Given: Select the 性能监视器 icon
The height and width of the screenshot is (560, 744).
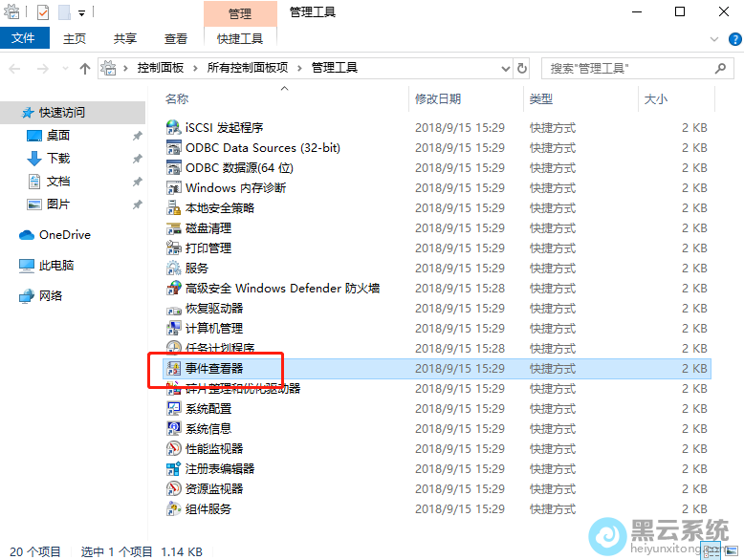Looking at the screenshot, I should 173,449.
